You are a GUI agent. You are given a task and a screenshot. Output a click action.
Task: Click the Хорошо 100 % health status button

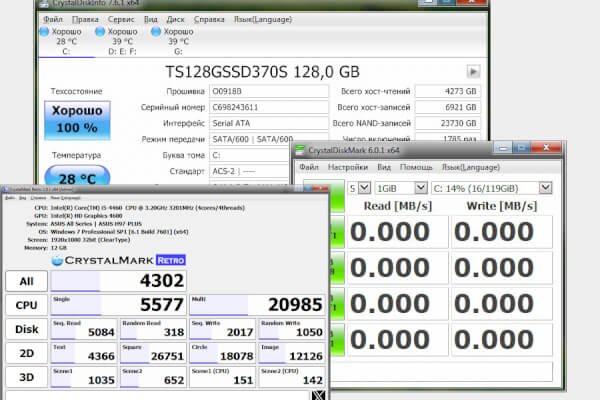point(77,120)
